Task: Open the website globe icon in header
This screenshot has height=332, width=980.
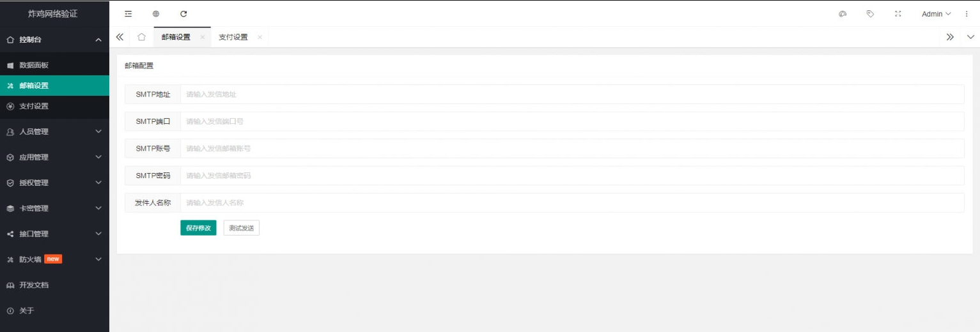Action: (x=156, y=13)
